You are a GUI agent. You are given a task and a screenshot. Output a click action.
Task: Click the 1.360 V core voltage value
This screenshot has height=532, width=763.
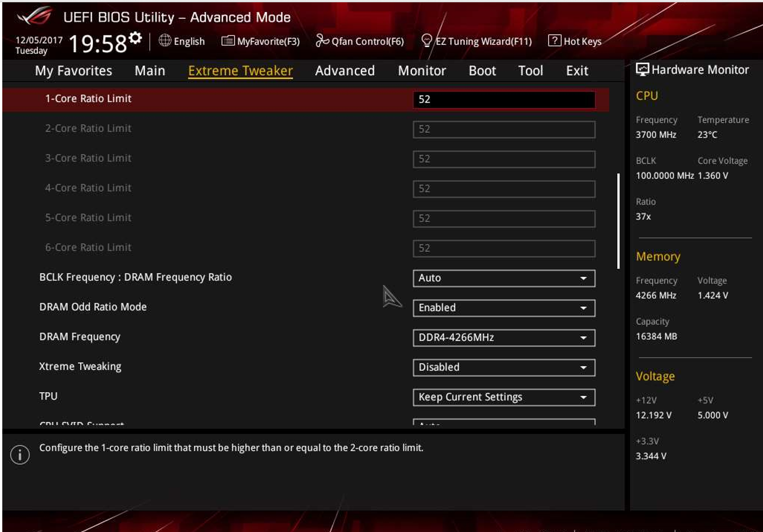pyautogui.click(x=713, y=175)
